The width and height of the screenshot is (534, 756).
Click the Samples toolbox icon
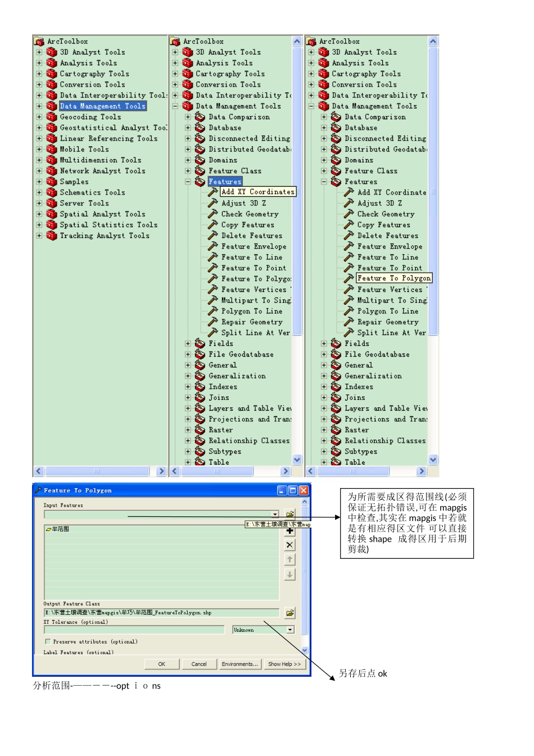pos(52,182)
